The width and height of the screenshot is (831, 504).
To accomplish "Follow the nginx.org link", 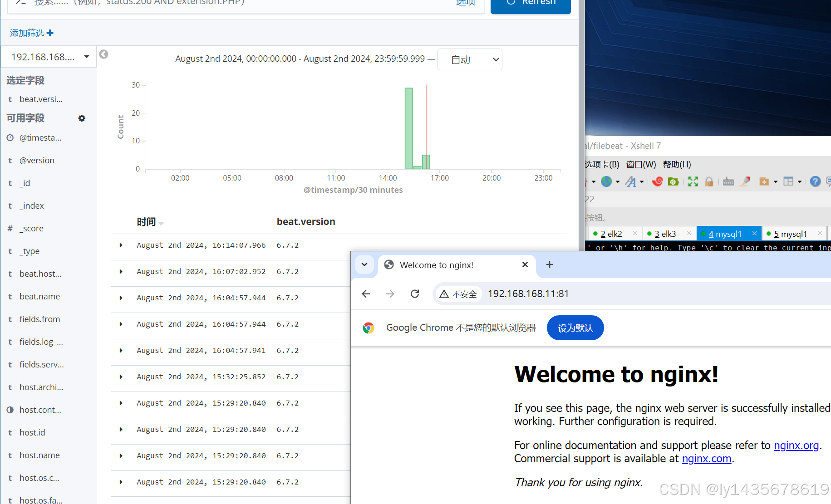I will (x=796, y=445).
